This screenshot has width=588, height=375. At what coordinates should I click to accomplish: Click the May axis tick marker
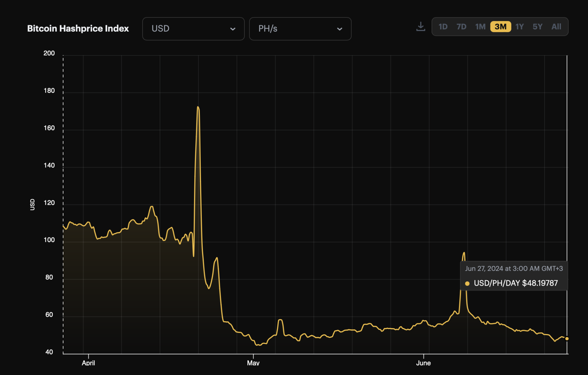(253, 357)
